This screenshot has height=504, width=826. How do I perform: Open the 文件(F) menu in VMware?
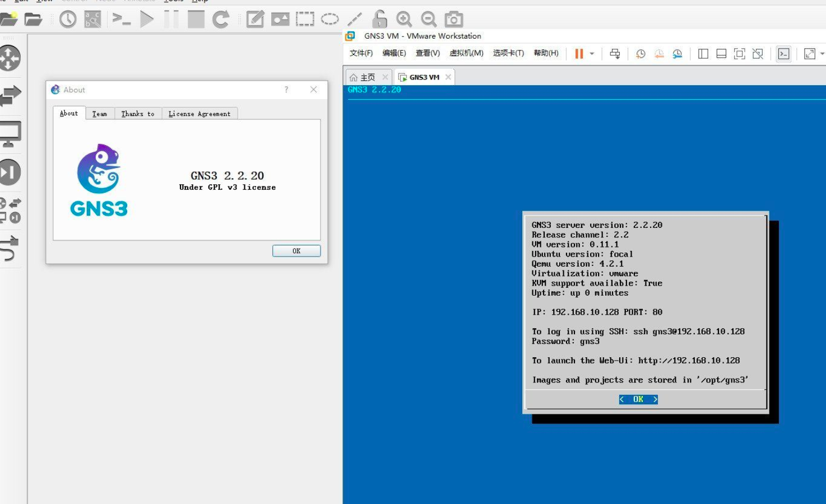(361, 53)
